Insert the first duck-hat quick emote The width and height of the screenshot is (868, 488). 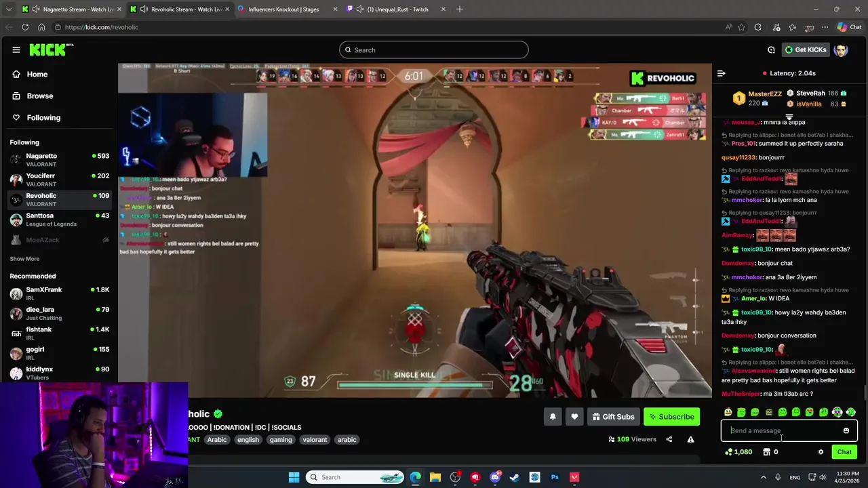(x=728, y=412)
